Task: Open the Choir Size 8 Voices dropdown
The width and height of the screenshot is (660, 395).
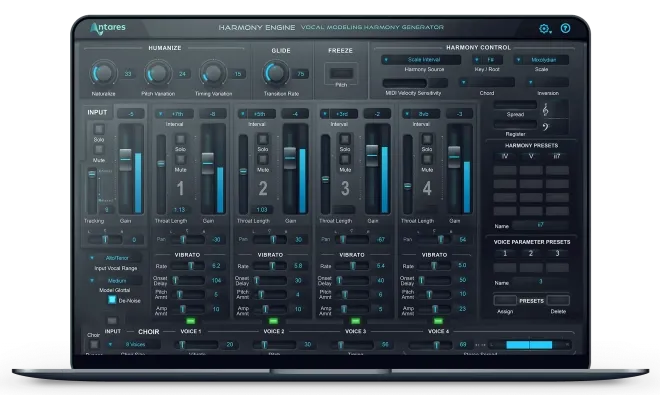Action: tap(133, 344)
